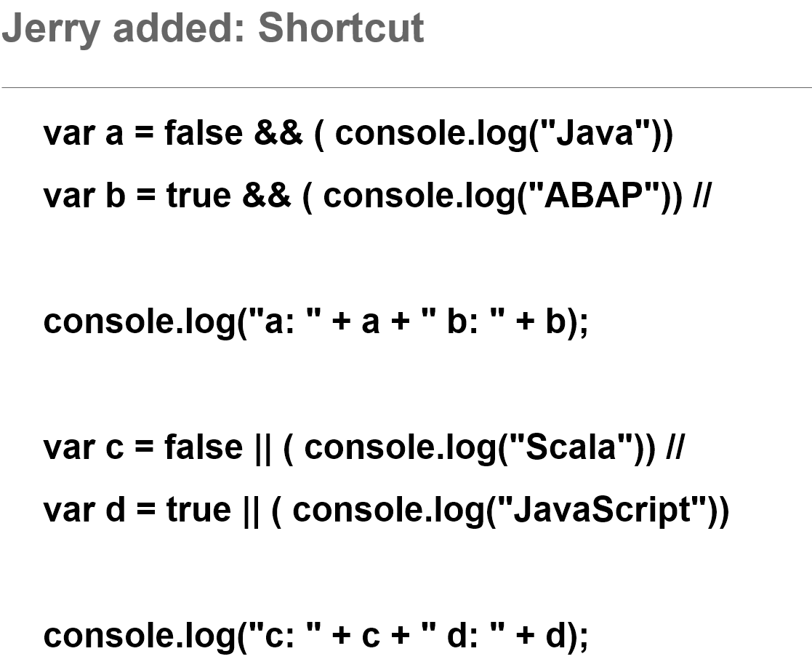The width and height of the screenshot is (812, 667).
Task: Click the console.log("a: " line
Action: coord(316,321)
